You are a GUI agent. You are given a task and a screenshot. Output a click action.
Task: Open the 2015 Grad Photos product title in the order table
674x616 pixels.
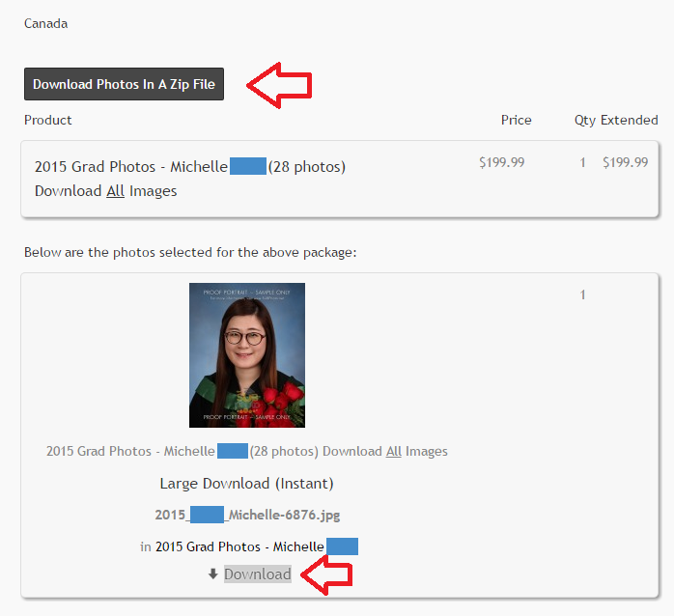(x=190, y=166)
